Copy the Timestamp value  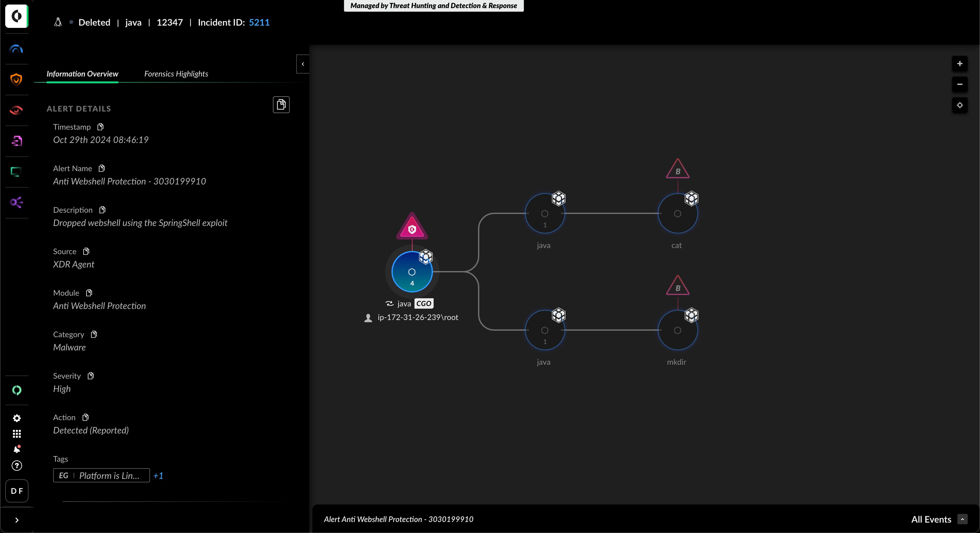point(100,127)
